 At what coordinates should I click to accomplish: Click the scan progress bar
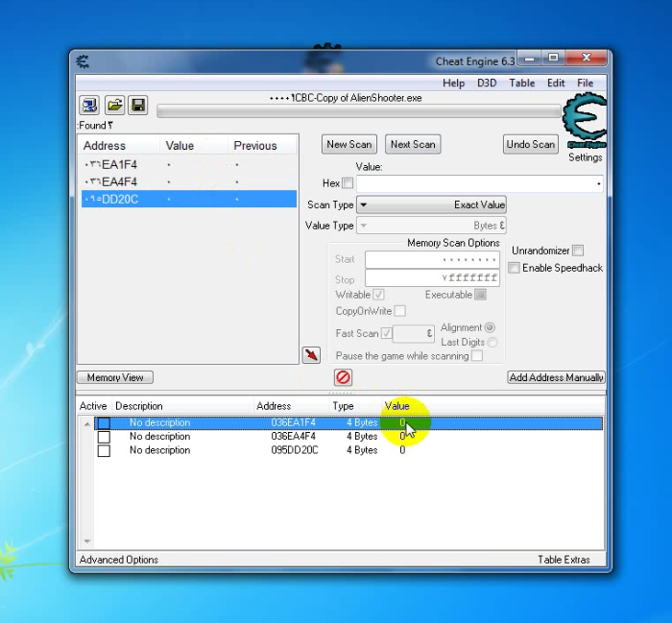point(359,111)
